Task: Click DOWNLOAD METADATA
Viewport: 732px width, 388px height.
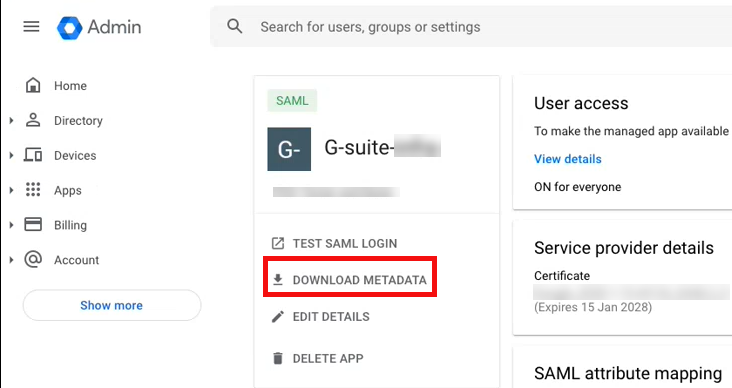Action: [359, 280]
